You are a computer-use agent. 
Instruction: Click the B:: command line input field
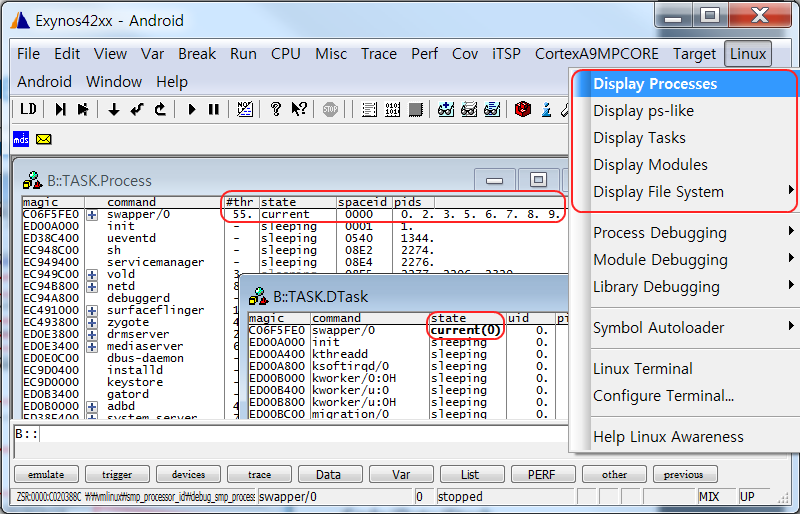point(300,435)
